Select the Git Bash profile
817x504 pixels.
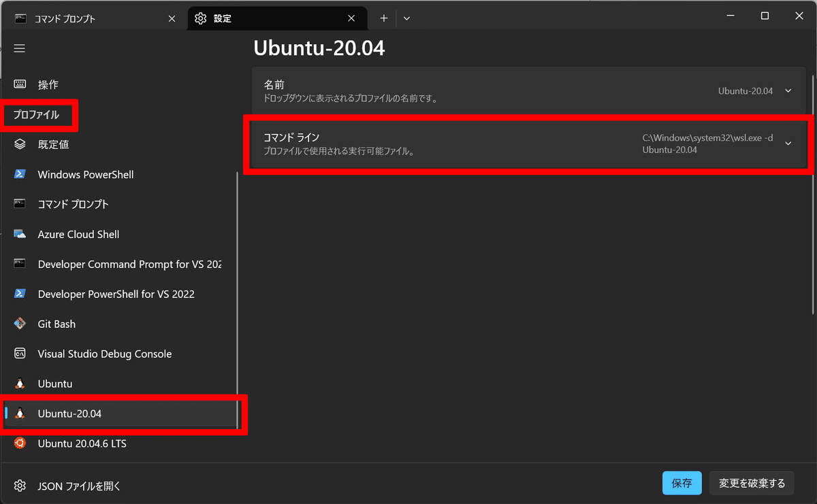click(119, 324)
